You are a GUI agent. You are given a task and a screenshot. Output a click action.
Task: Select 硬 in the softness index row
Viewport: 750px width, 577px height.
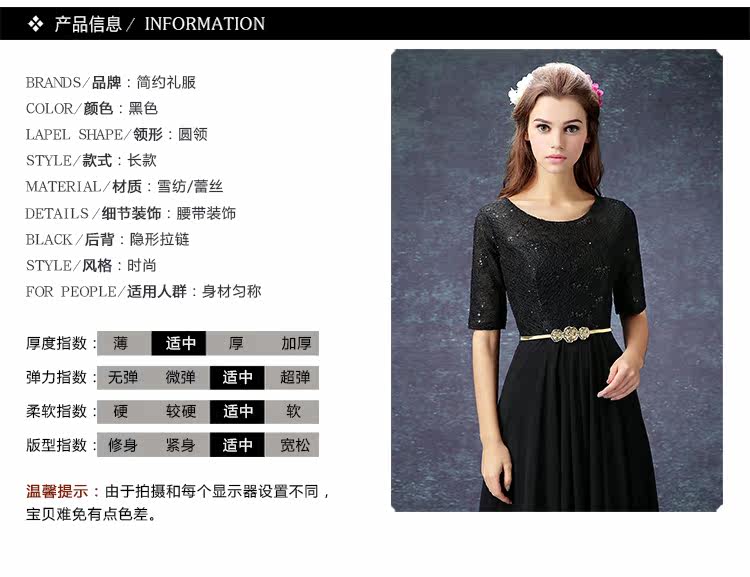121,411
